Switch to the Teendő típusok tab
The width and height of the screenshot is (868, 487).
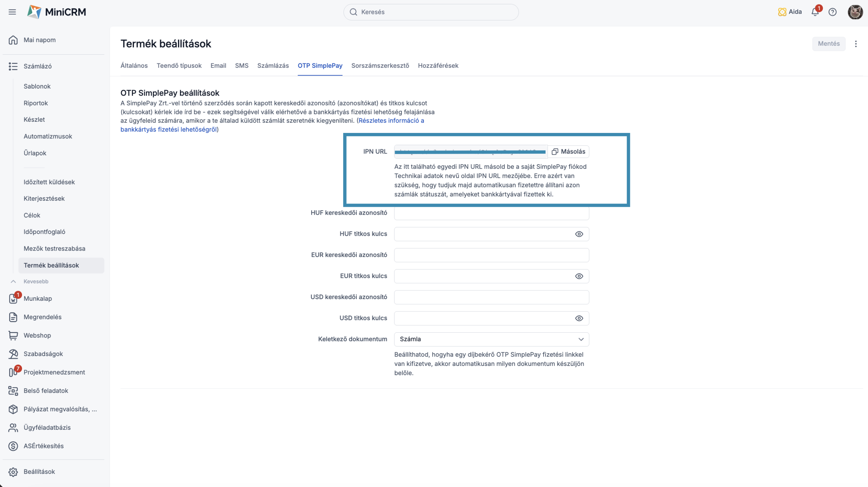(179, 65)
